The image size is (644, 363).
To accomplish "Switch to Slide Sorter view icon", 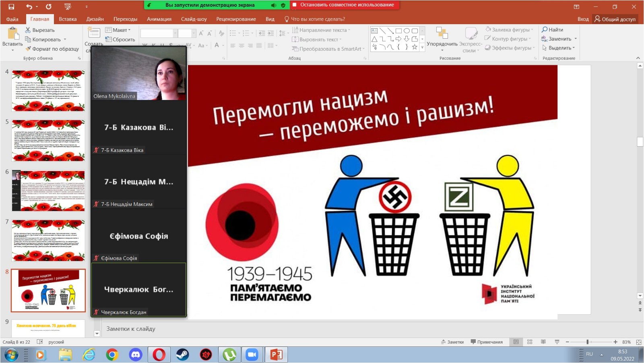I will 530,342.
